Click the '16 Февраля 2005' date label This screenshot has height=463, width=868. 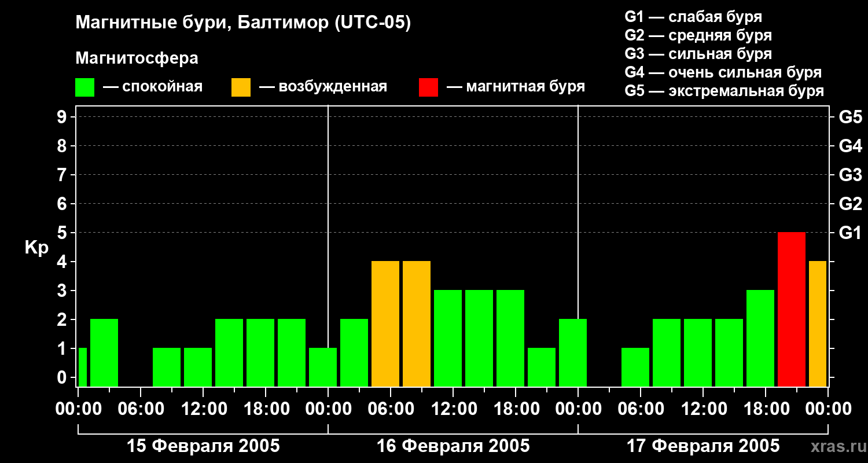point(453,446)
